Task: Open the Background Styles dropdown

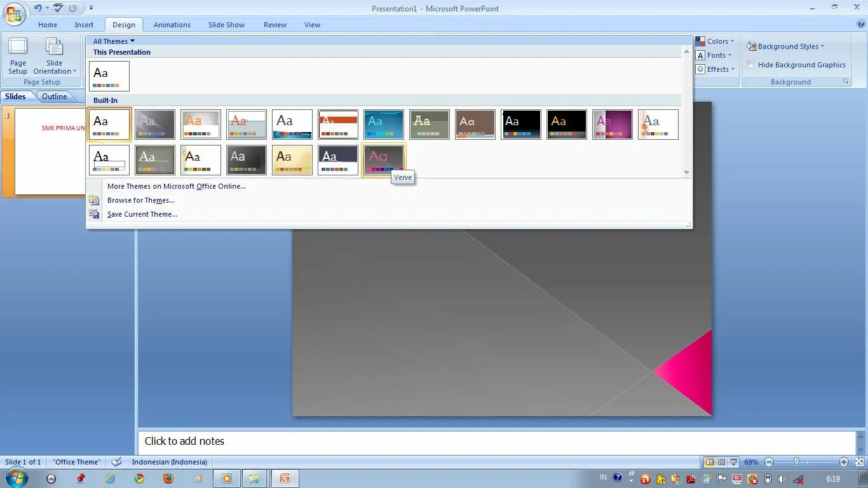Action: (785, 46)
